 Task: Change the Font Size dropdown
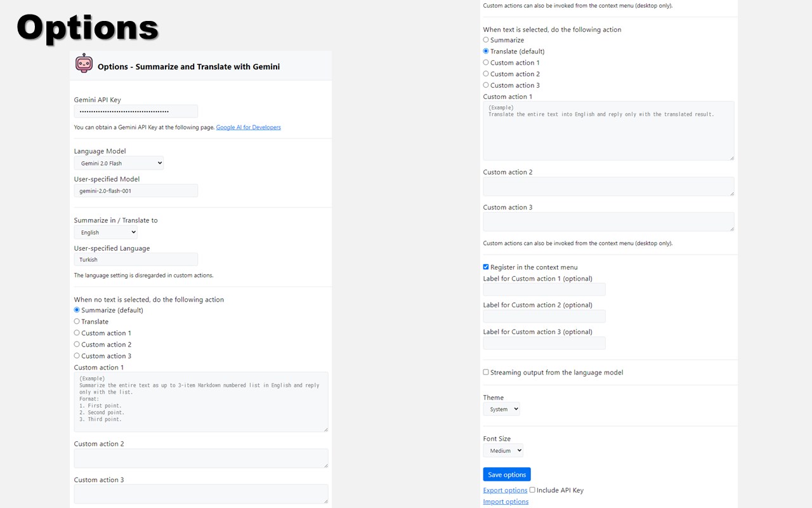[503, 450]
